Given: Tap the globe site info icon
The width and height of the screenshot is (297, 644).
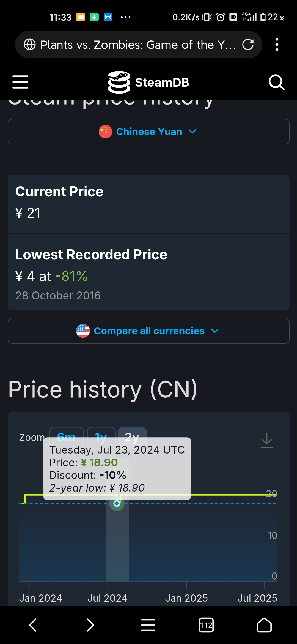Looking at the screenshot, I should [30, 45].
